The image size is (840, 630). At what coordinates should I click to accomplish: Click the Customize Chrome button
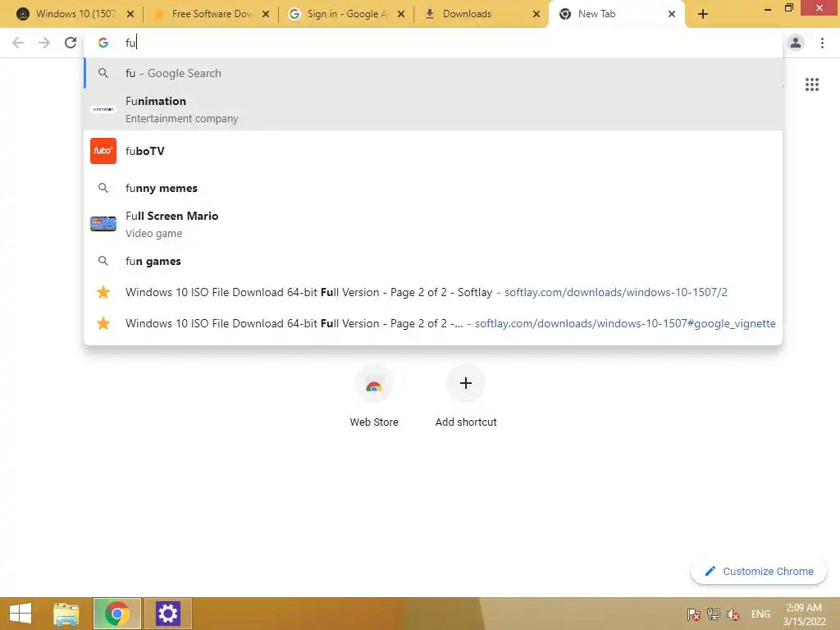click(759, 572)
